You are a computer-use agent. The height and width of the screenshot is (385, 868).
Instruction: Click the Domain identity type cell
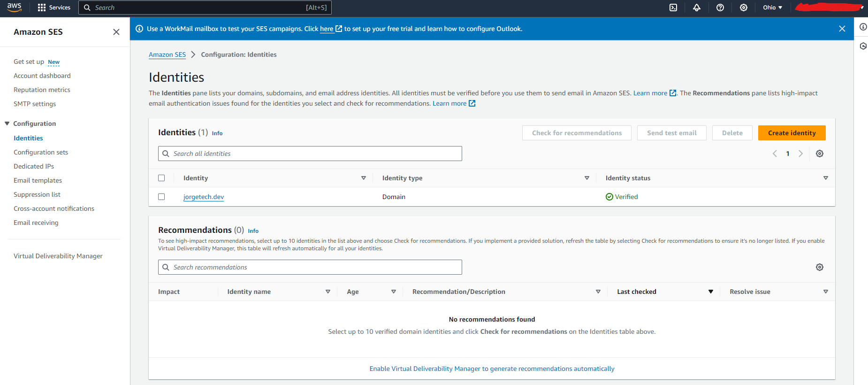pos(394,197)
